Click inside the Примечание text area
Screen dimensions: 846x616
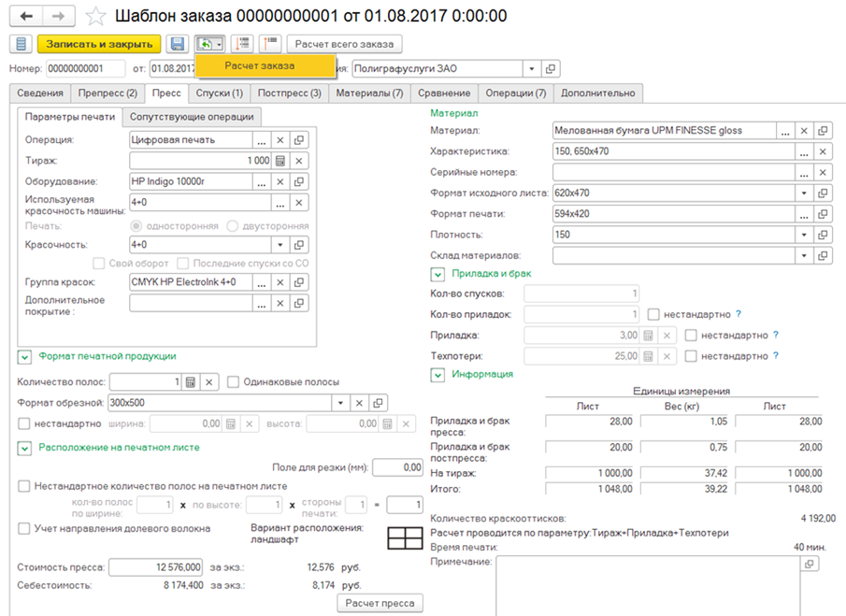click(645, 584)
